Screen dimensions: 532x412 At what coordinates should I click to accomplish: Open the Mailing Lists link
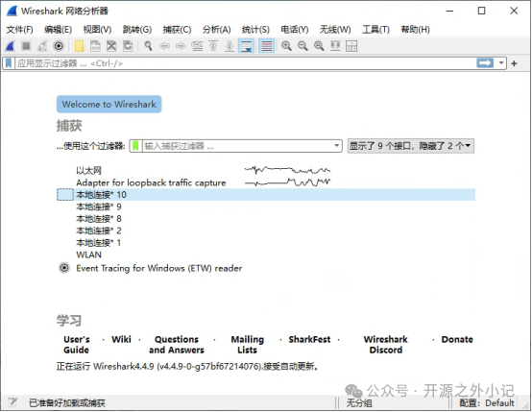click(x=248, y=345)
